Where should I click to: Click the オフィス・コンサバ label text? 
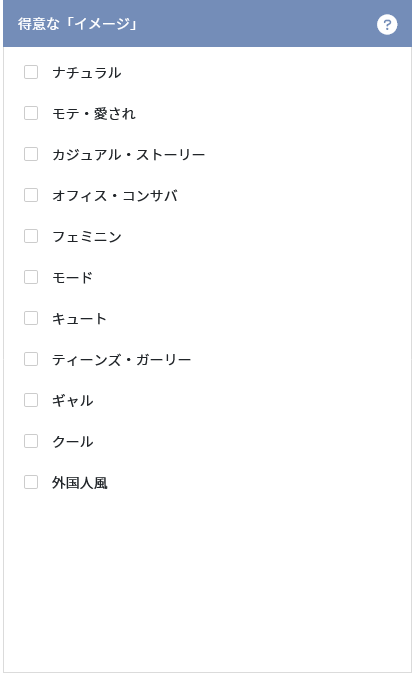click(115, 196)
